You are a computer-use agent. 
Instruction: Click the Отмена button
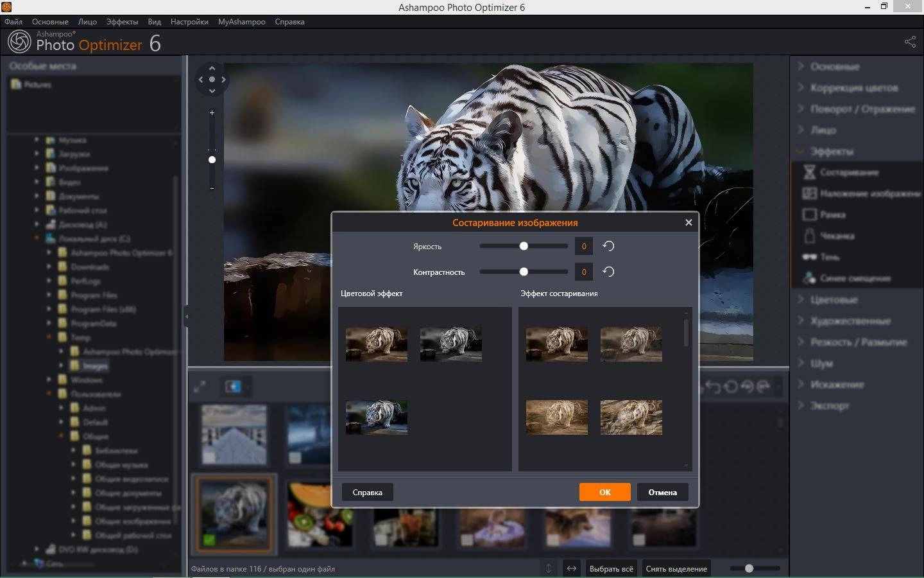[x=662, y=492]
